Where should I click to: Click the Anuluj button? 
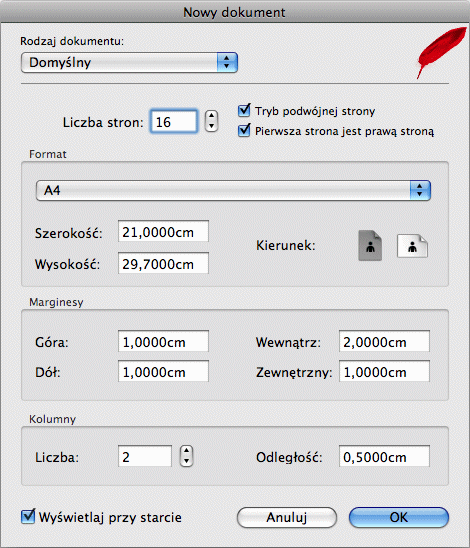click(287, 518)
